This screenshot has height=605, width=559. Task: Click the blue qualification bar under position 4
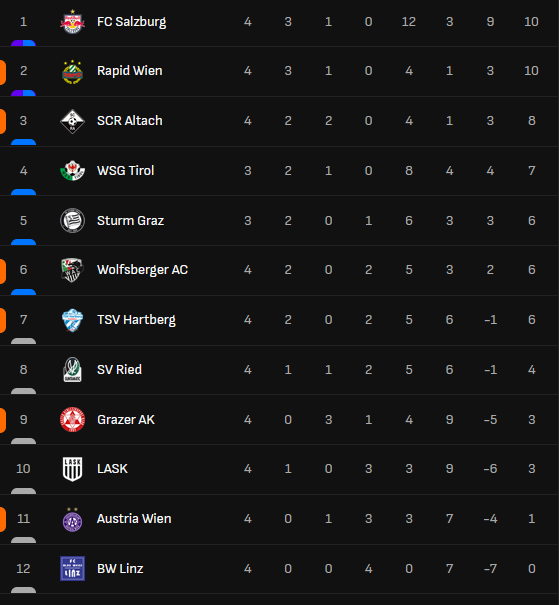[x=24, y=192]
